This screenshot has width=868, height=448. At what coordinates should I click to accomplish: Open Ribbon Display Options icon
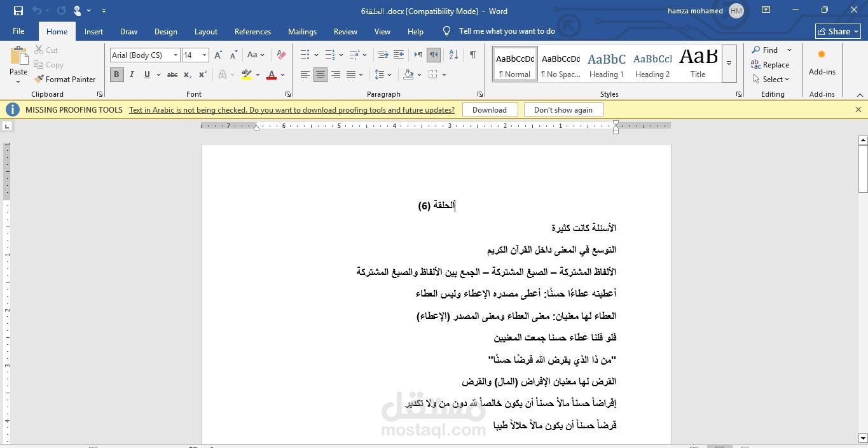[x=766, y=11]
